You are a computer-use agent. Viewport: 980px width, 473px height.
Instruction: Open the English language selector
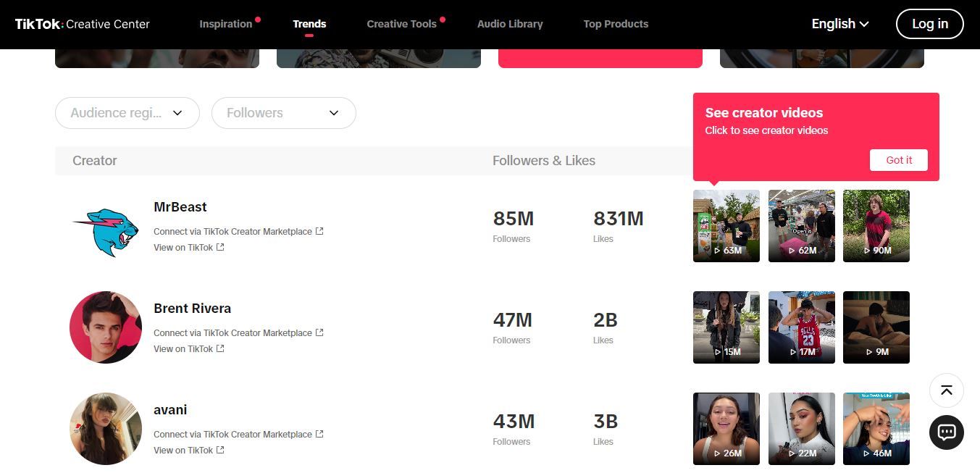(839, 23)
